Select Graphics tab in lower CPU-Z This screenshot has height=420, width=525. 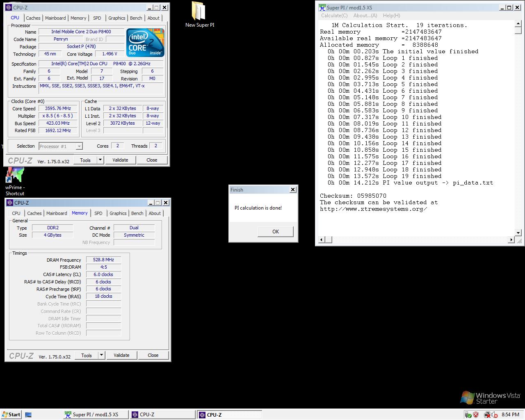(x=118, y=213)
